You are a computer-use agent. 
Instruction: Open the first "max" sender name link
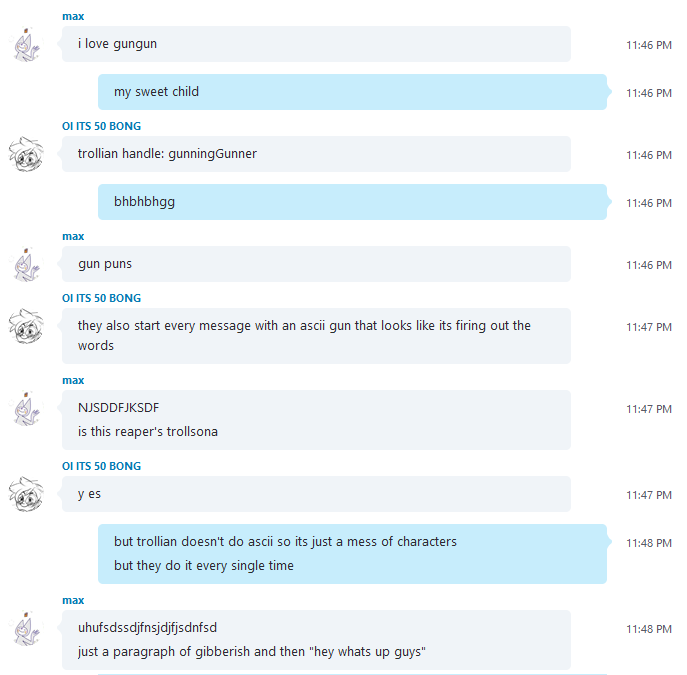(x=73, y=17)
